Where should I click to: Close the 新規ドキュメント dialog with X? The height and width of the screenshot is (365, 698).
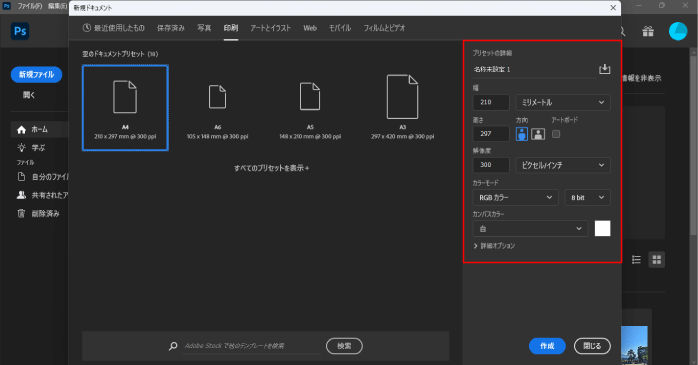click(613, 8)
